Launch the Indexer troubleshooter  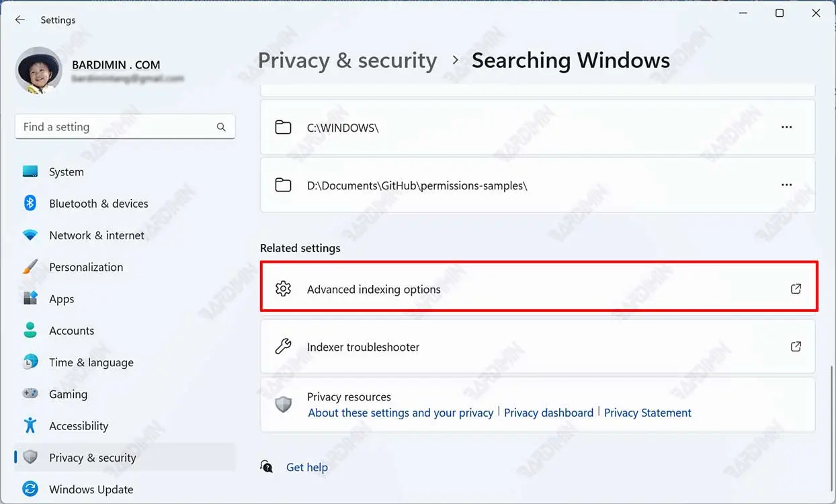tap(363, 347)
